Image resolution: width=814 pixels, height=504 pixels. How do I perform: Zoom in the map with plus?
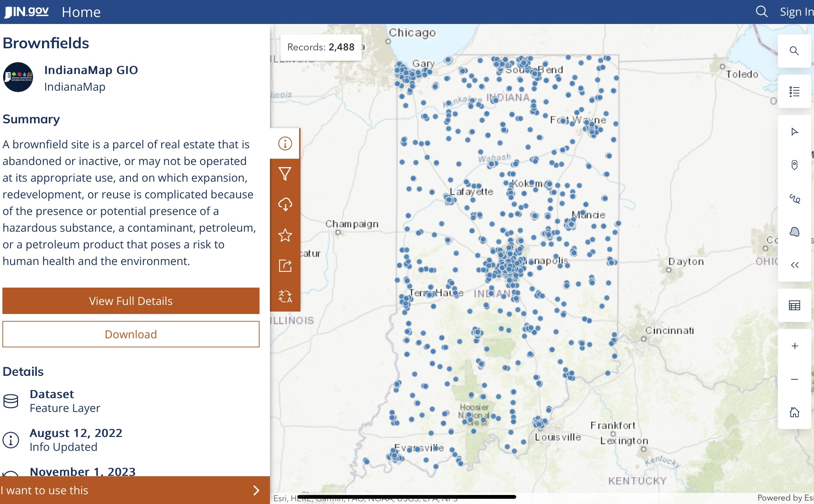coord(794,346)
